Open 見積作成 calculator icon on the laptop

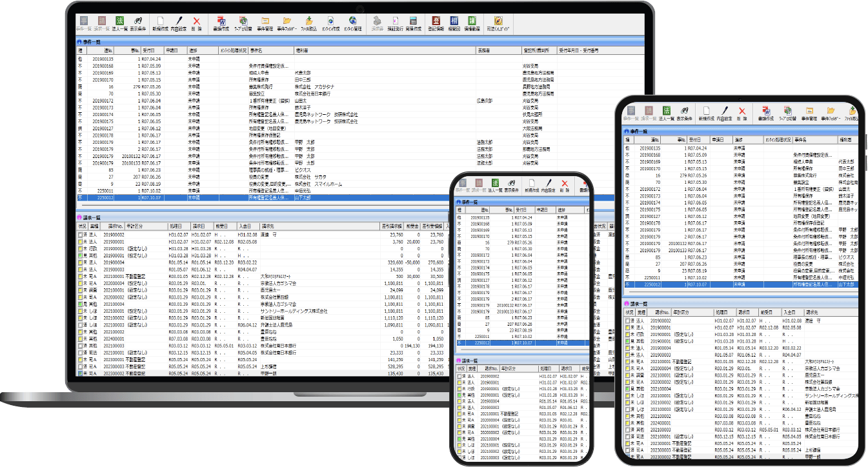click(x=414, y=24)
